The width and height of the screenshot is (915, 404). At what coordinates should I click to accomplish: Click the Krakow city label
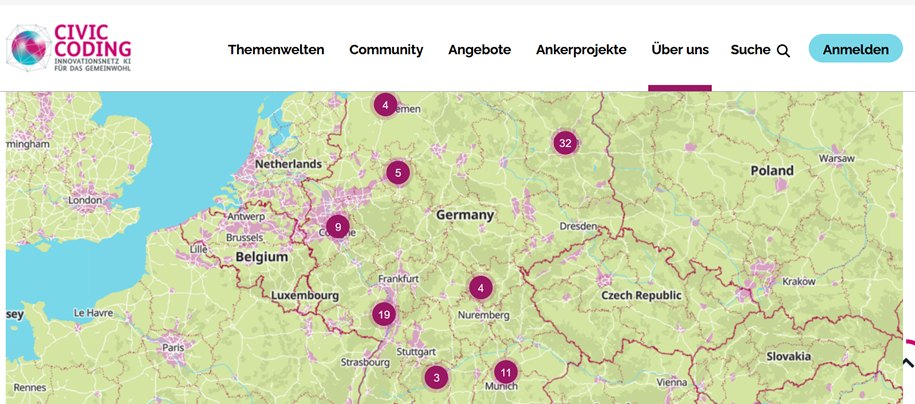coord(799,281)
